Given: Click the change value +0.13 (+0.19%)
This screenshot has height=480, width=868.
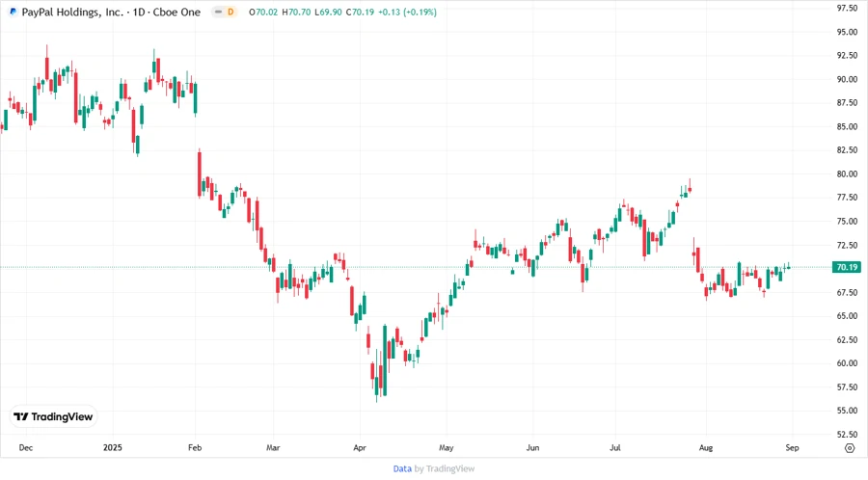Looking at the screenshot, I should (x=407, y=12).
